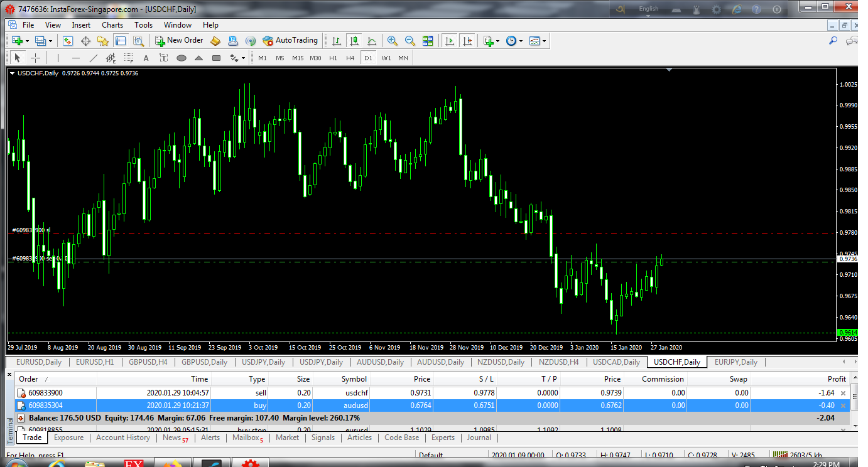Open the virtual hosting cloud icon
868x467 pixels.
tap(232, 41)
